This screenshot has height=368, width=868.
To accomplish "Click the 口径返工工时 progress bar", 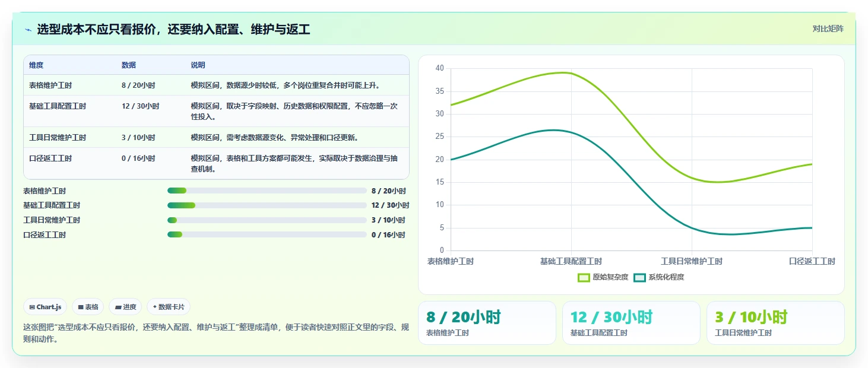I will pos(267,234).
